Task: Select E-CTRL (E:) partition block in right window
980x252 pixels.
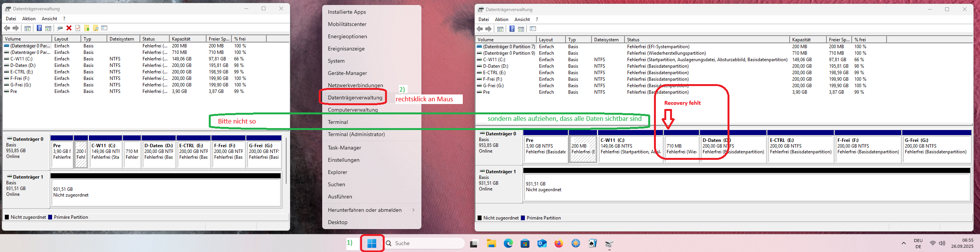Action: (x=801, y=146)
